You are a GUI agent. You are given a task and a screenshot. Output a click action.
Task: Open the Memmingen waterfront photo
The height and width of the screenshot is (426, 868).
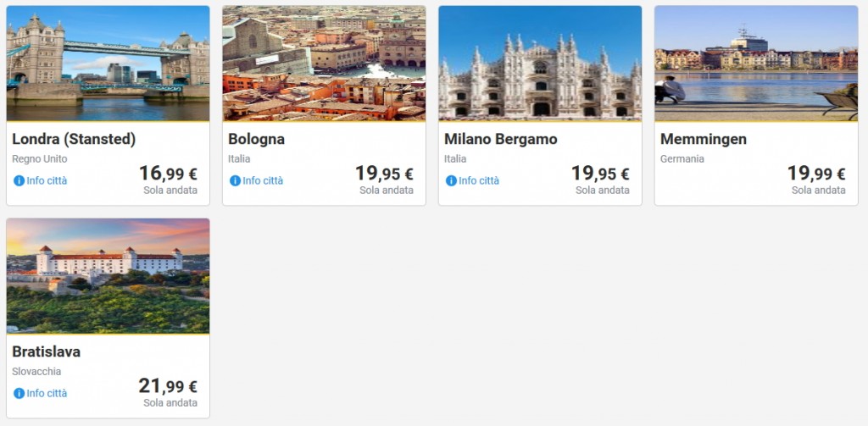point(756,64)
